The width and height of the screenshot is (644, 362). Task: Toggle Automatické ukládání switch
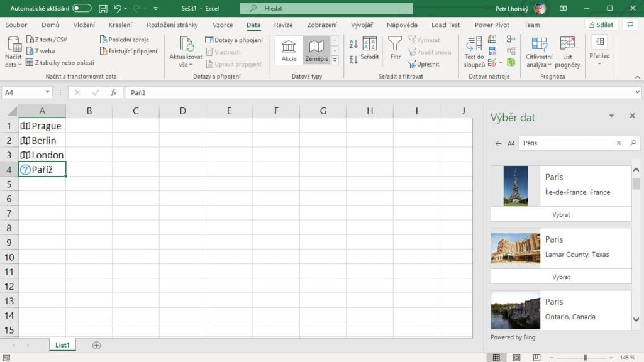point(82,8)
